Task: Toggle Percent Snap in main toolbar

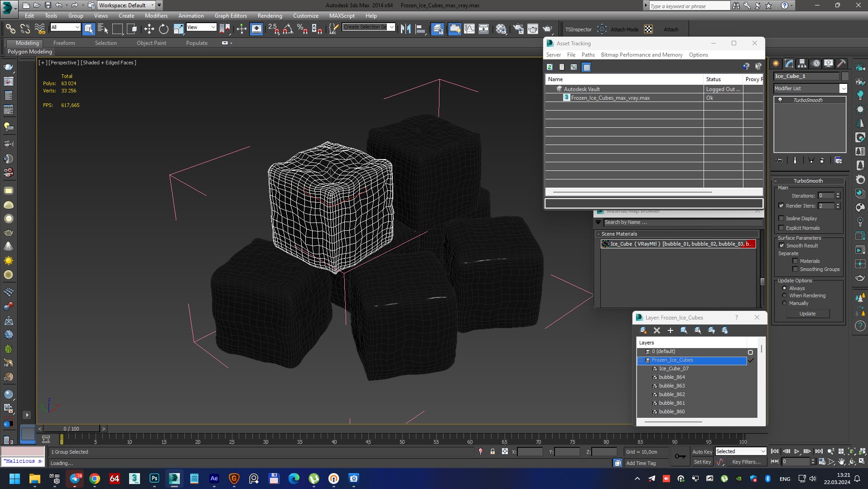Action: [x=302, y=29]
